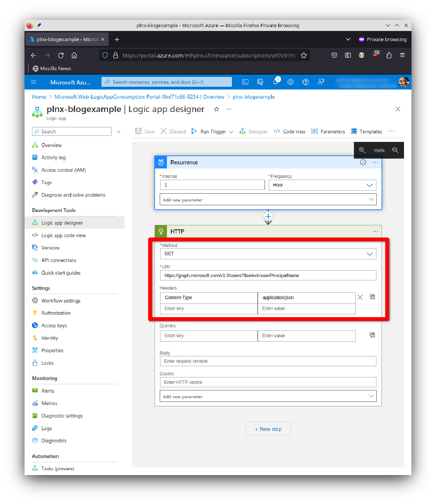Set zoom level showing 100%
The image size is (436, 504).
(379, 150)
